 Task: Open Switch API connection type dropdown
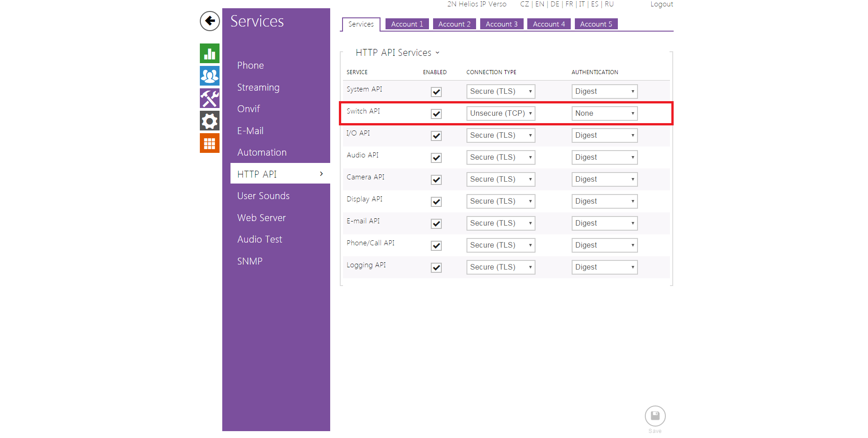[501, 114]
